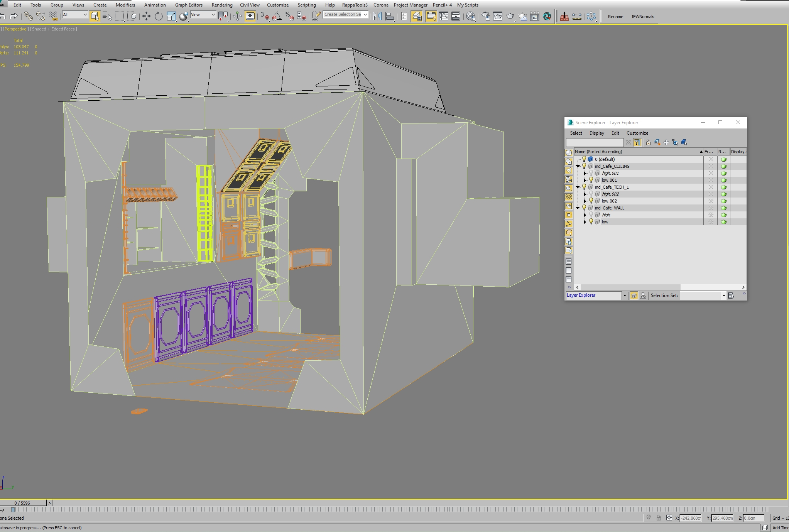The image size is (789, 532).
Task: Expand the low.002 layer
Action: 585,201
